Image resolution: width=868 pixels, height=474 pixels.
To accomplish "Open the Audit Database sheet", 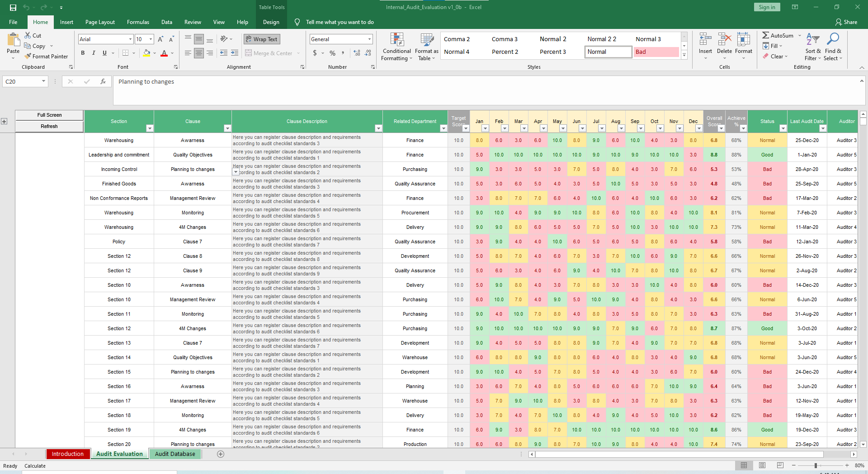I will pos(175,454).
